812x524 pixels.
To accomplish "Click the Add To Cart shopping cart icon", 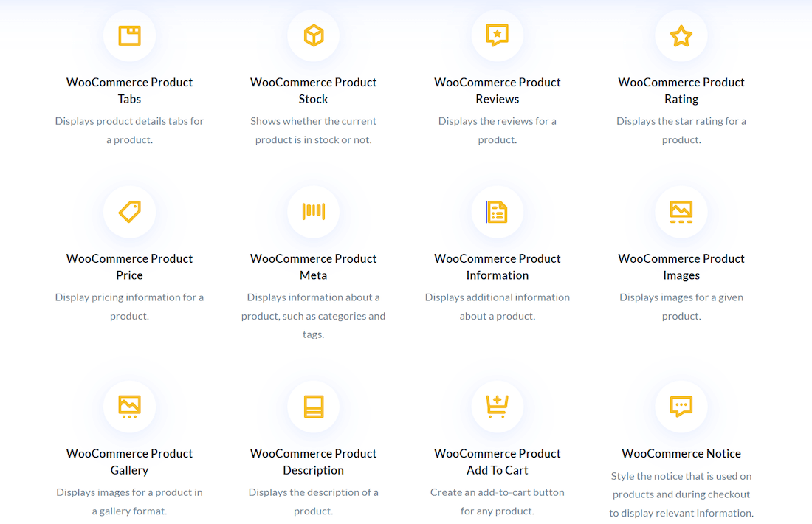I will click(x=497, y=407).
